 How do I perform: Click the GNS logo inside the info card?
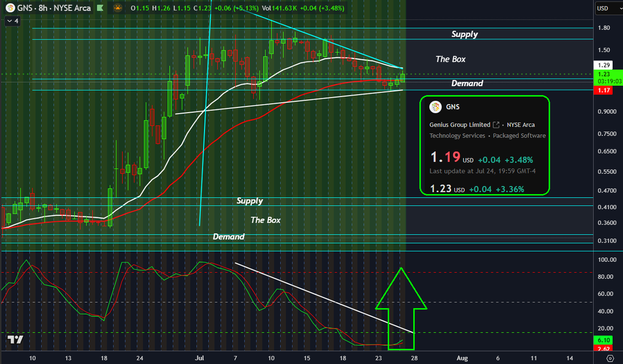435,107
